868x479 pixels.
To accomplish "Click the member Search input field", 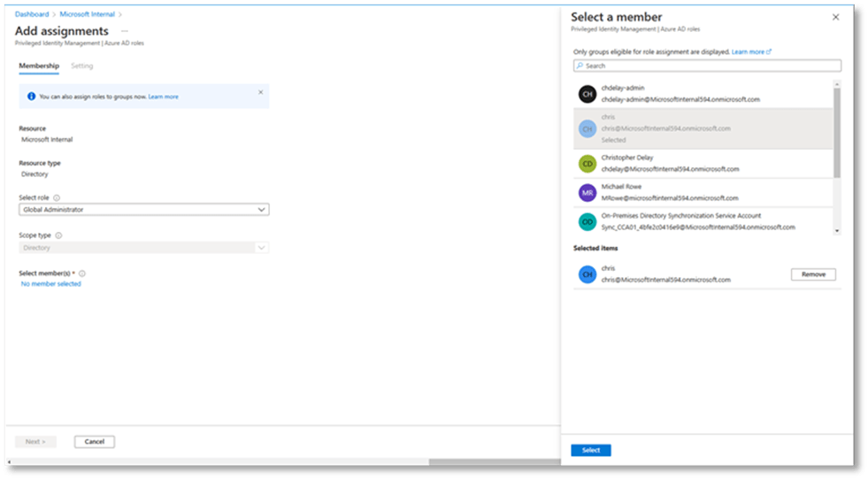I will 707,66.
